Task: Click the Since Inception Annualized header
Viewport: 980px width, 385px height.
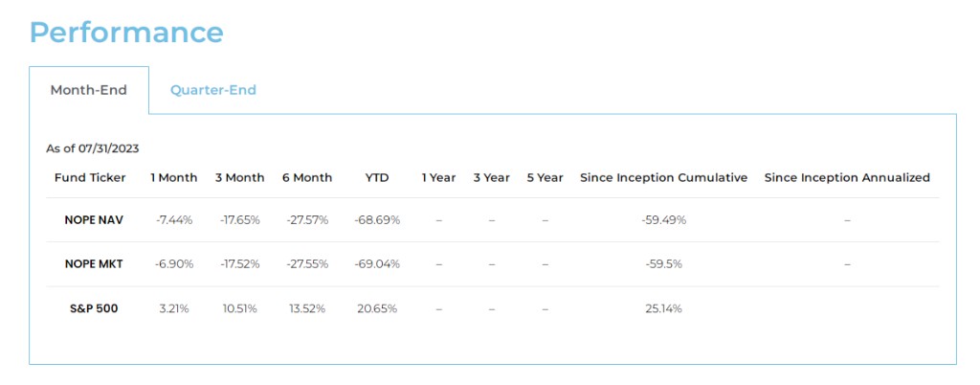Action: click(847, 177)
